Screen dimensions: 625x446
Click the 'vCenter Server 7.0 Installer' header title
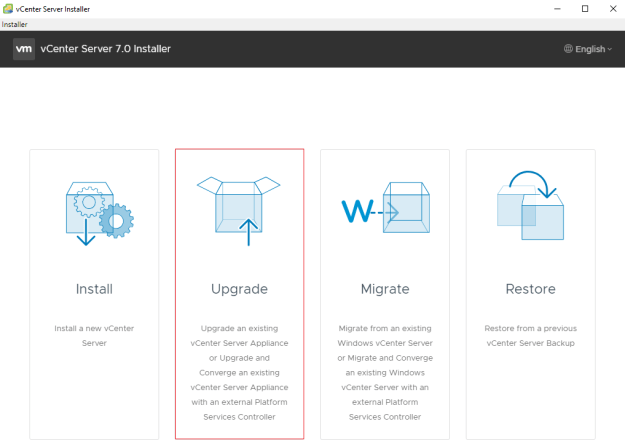click(106, 49)
